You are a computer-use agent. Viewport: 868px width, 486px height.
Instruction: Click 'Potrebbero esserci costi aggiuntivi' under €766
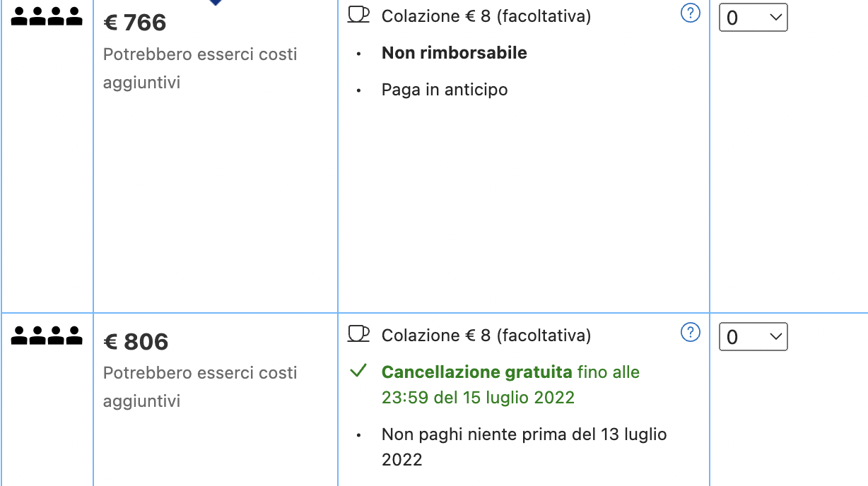[200, 69]
